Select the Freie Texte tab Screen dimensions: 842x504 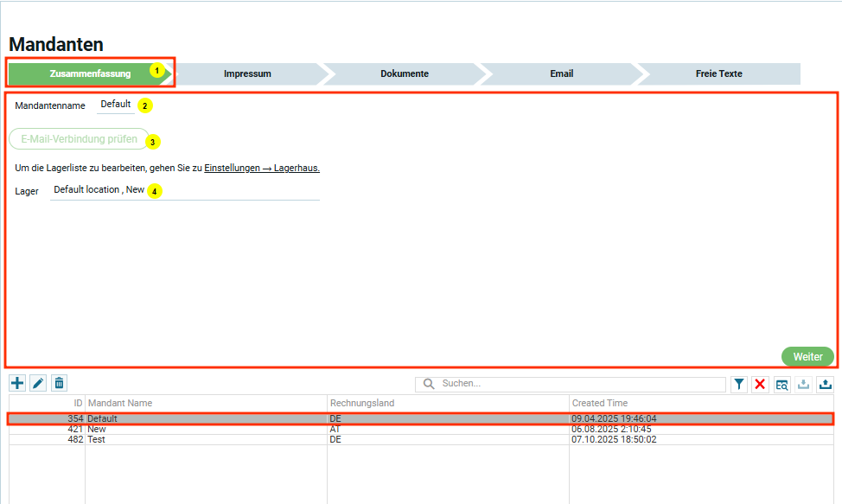point(718,73)
